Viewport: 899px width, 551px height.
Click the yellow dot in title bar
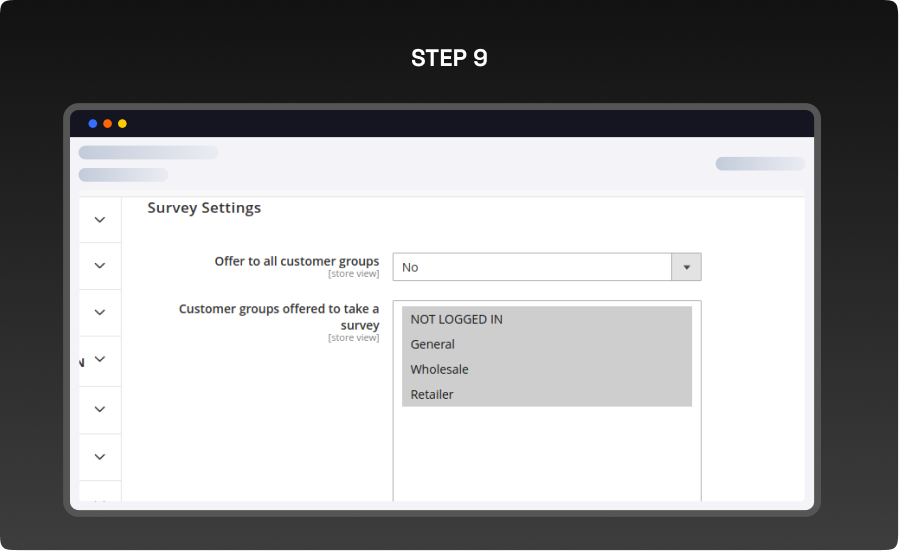122,124
